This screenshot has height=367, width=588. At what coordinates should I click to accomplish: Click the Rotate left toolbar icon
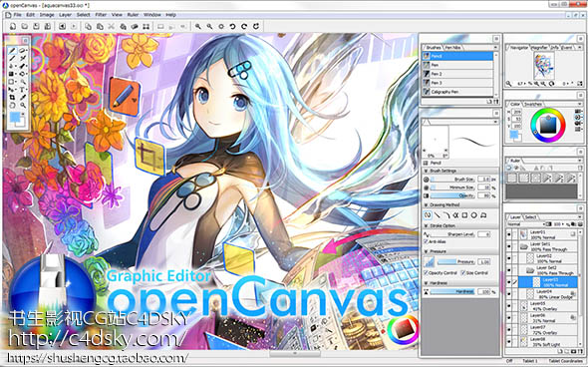click(232, 26)
